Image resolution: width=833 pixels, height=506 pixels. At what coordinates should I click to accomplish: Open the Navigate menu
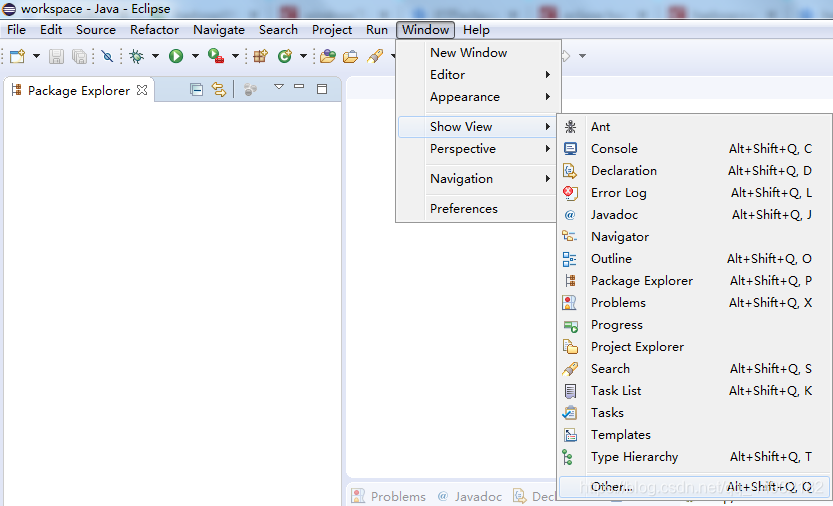pyautogui.click(x=219, y=30)
